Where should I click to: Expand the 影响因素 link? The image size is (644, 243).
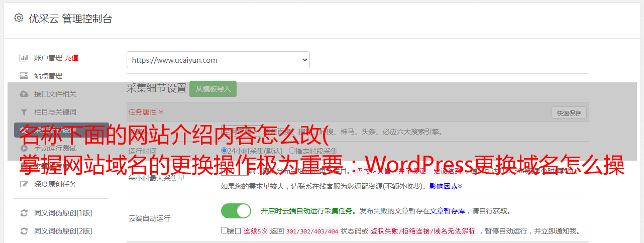tap(446, 186)
